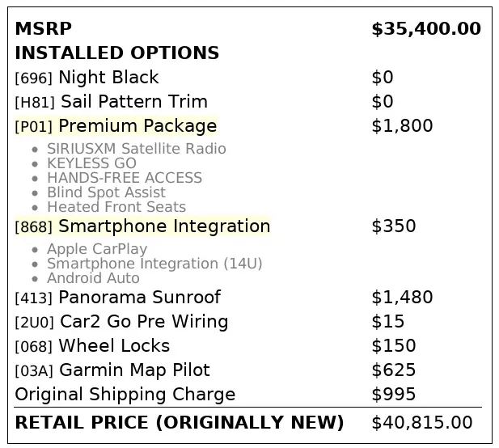
Task: Click the $1,800 Premium Package price
Action: pyautogui.click(x=402, y=126)
